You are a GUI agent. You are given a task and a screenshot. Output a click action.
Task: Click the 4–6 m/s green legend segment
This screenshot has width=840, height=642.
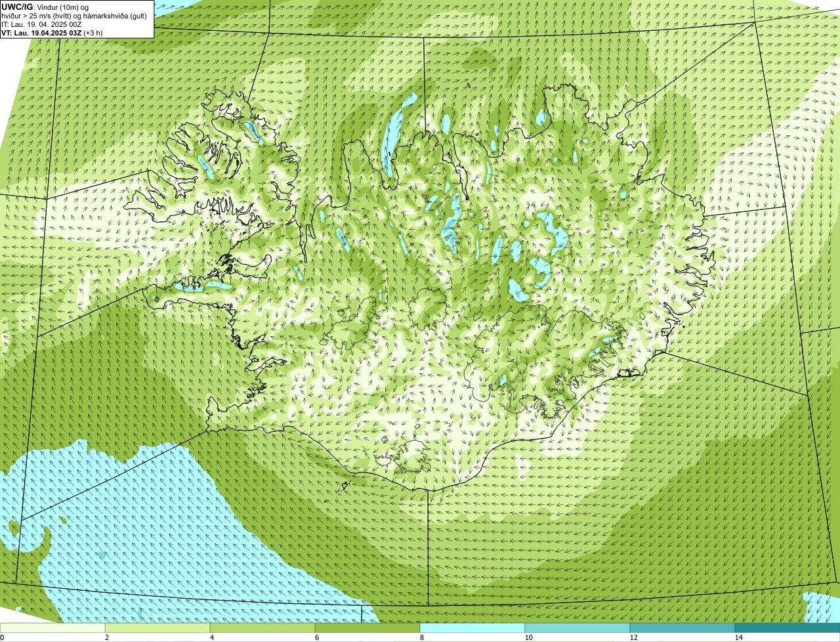(x=262, y=628)
